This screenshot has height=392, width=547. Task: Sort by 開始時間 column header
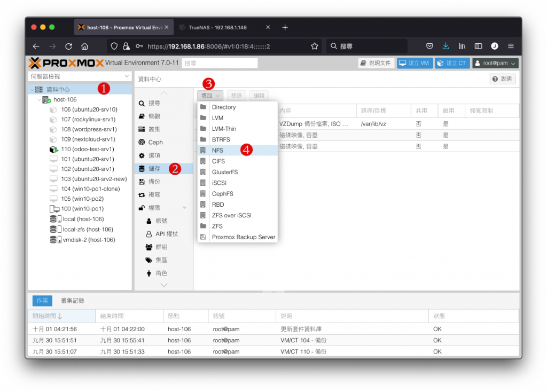point(61,316)
